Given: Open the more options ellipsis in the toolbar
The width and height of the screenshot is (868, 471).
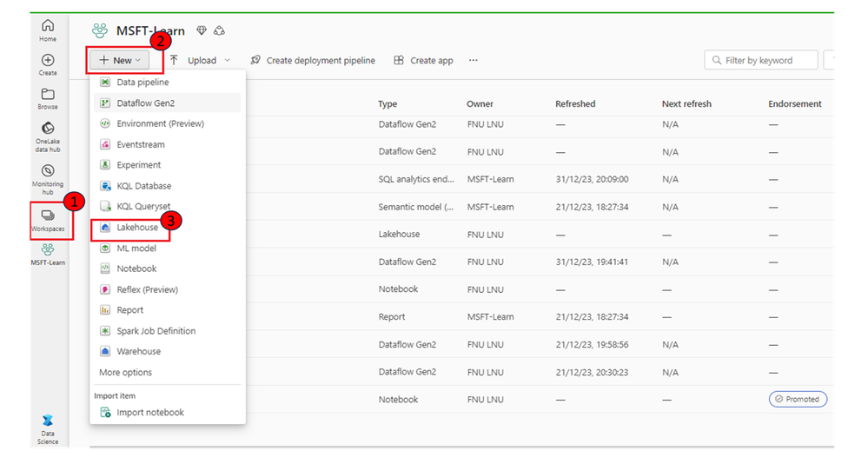Looking at the screenshot, I should pyautogui.click(x=474, y=60).
